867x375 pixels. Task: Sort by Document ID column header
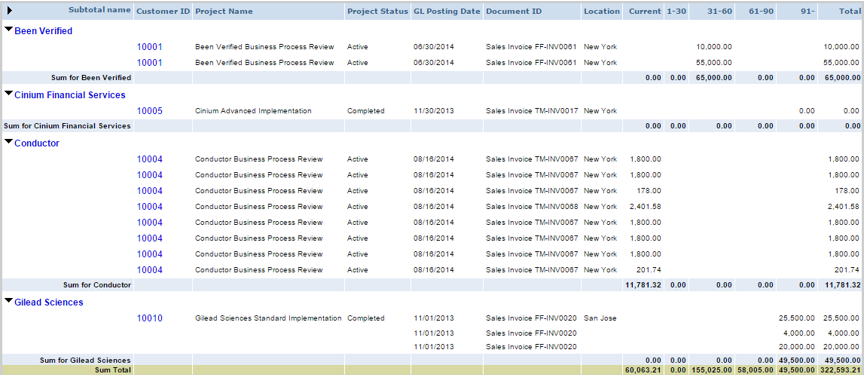tap(514, 11)
